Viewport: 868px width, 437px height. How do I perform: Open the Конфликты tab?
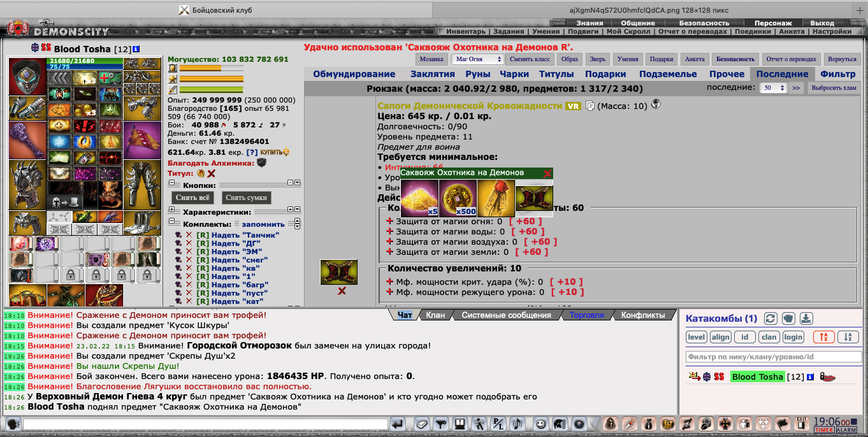(643, 315)
